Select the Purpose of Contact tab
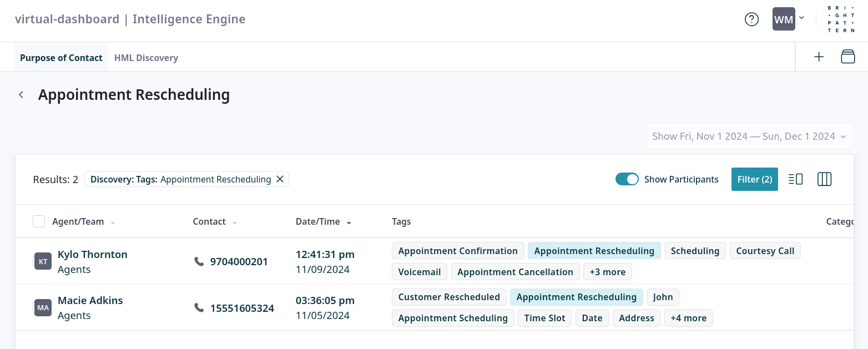 coord(61,58)
